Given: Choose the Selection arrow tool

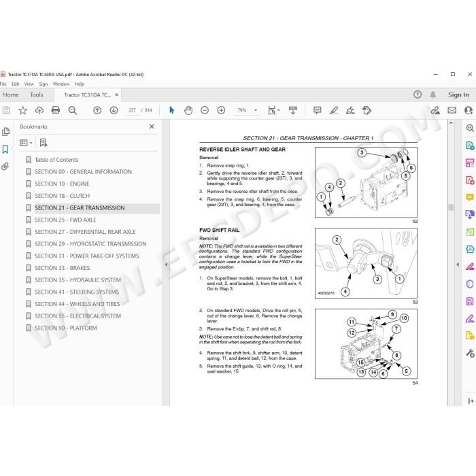Looking at the screenshot, I should (171, 110).
